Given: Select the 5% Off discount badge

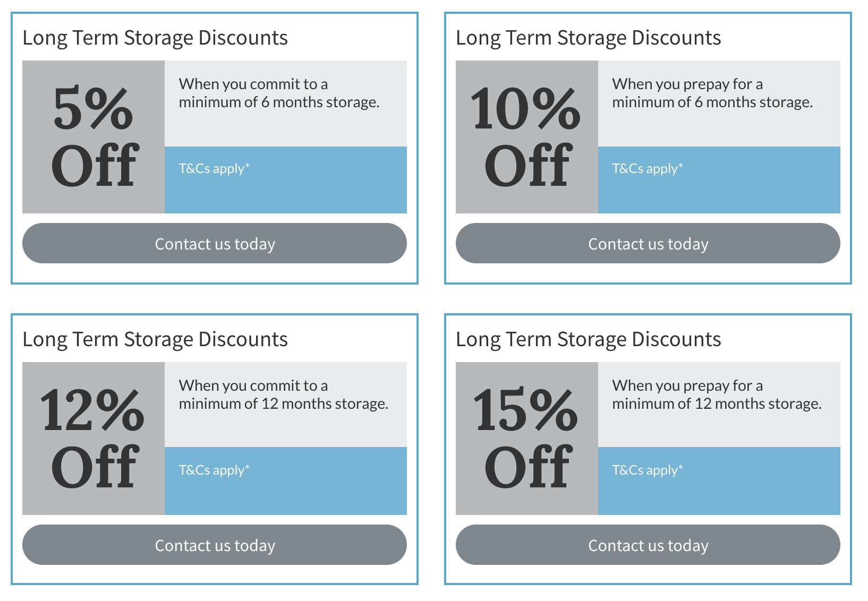Looking at the screenshot, I should [x=93, y=137].
